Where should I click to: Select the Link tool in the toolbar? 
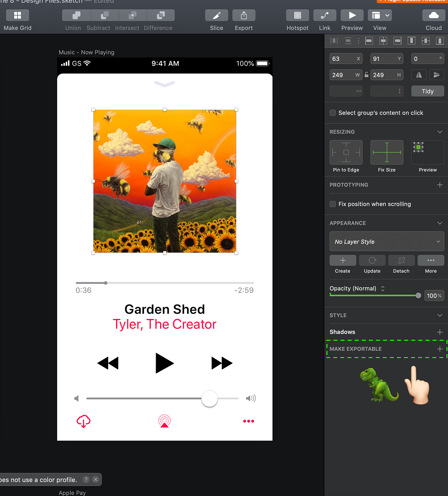(x=324, y=15)
